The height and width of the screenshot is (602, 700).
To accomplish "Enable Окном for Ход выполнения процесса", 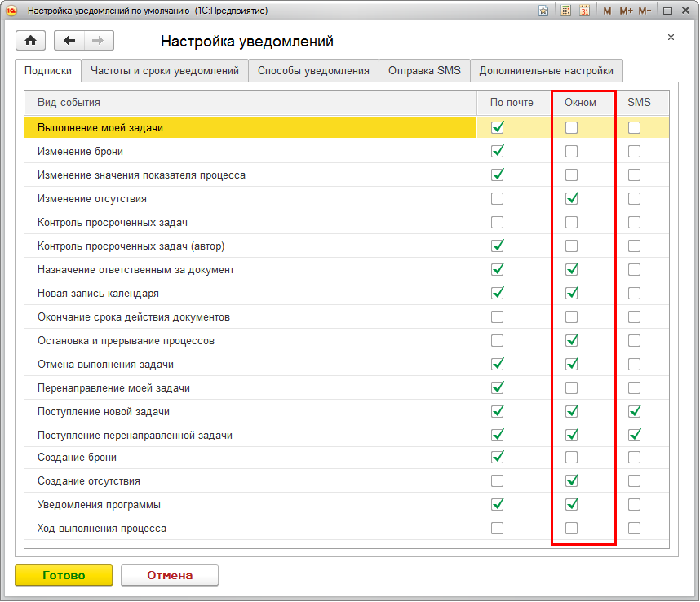I will click(571, 529).
